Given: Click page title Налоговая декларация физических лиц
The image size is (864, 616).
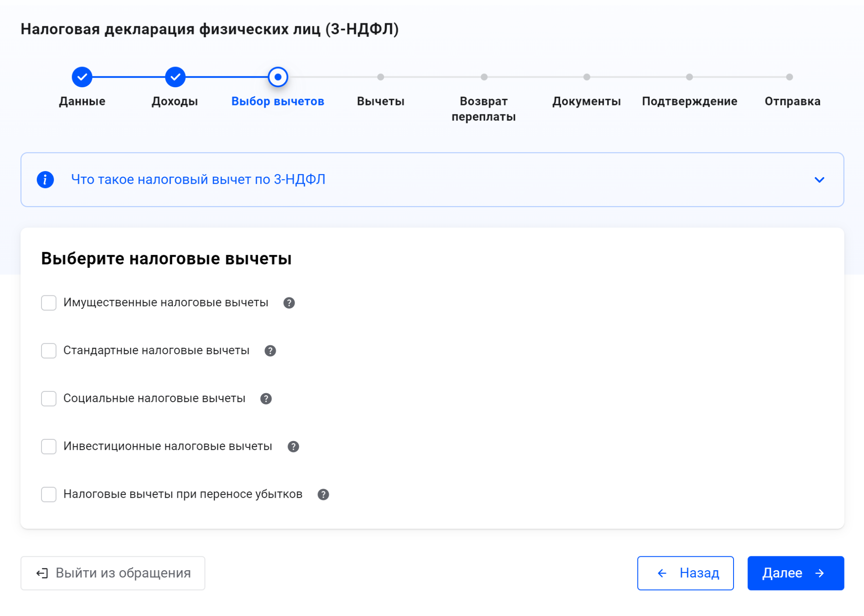Looking at the screenshot, I should point(210,29).
